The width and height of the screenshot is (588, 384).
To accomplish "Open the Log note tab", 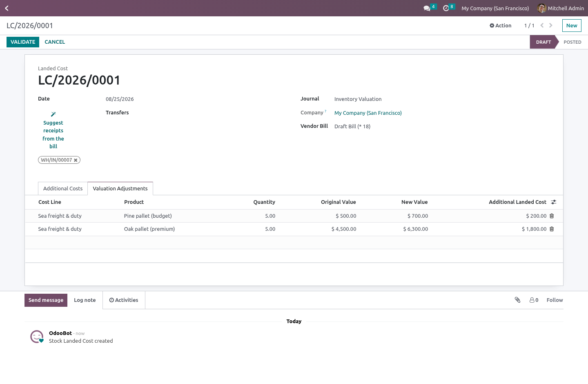I will tap(85, 300).
